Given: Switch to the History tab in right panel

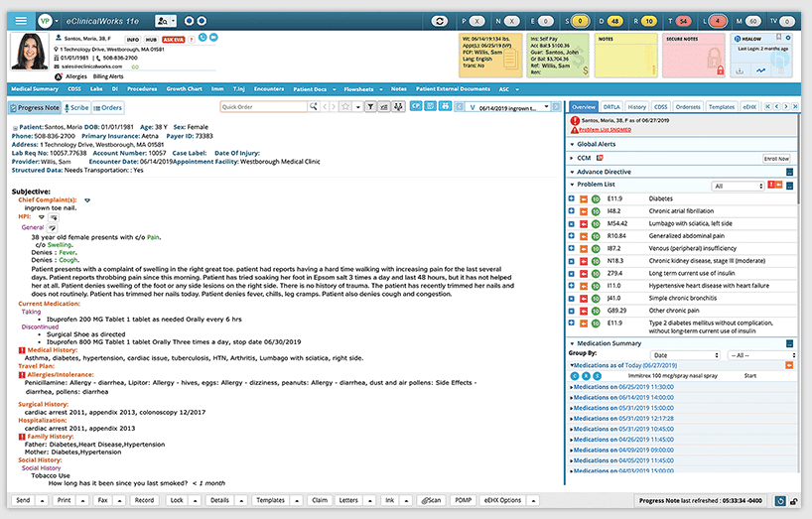Looking at the screenshot, I should [636, 106].
